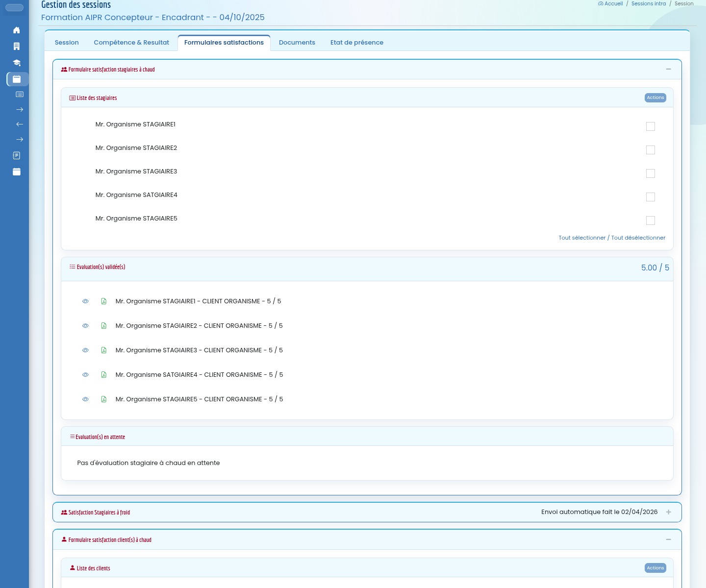Check the box for Mr. Organisme STAGIAIRE2
Screen dimensions: 706x588
click(651, 150)
